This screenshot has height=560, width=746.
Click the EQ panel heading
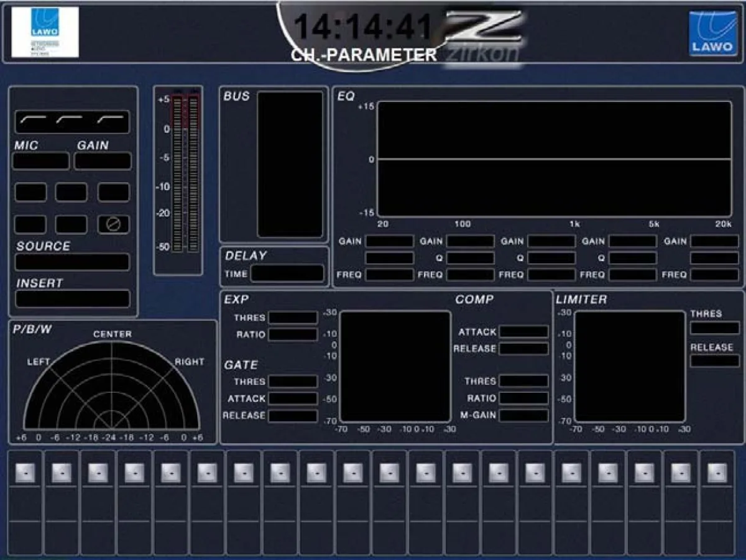coord(346,96)
